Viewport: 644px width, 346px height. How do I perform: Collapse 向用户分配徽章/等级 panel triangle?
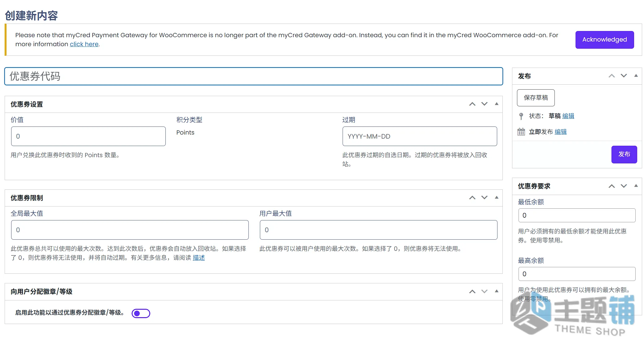[x=497, y=291]
